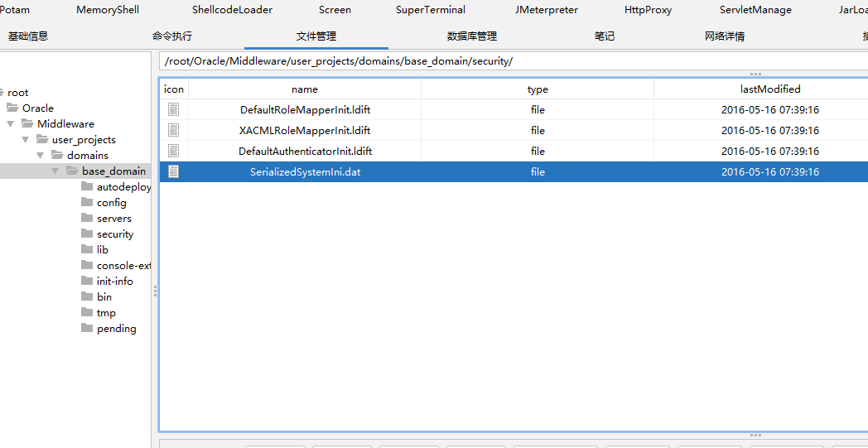This screenshot has width=868, height=448.
Task: Click the autodeploy folder icon
Action: click(88, 186)
